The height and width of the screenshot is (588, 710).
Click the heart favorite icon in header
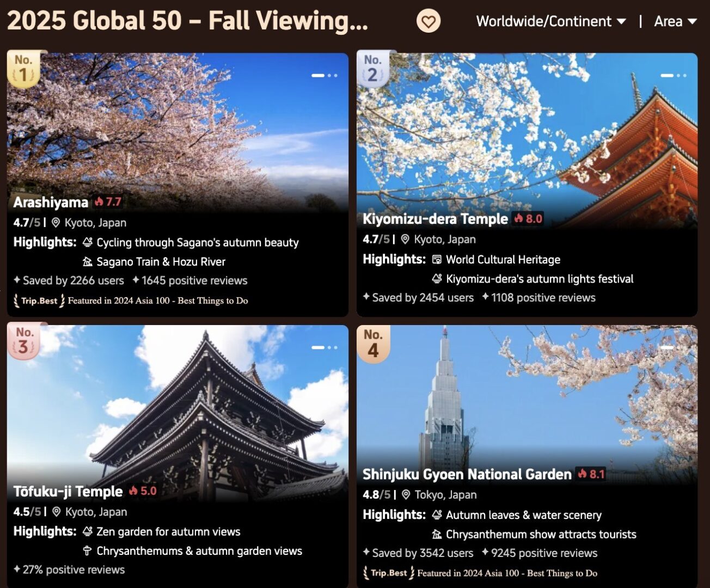[429, 22]
